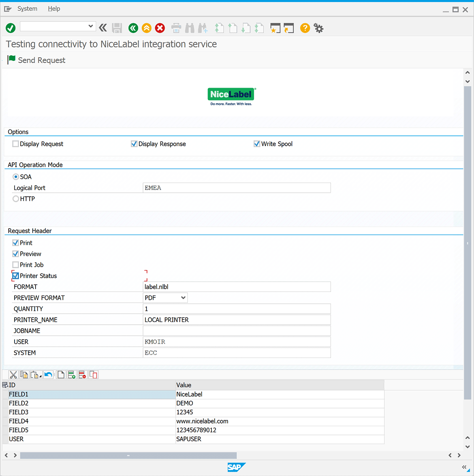Click the Delete Row icon above the table
Image resolution: width=474 pixels, height=476 pixels.
82,374
